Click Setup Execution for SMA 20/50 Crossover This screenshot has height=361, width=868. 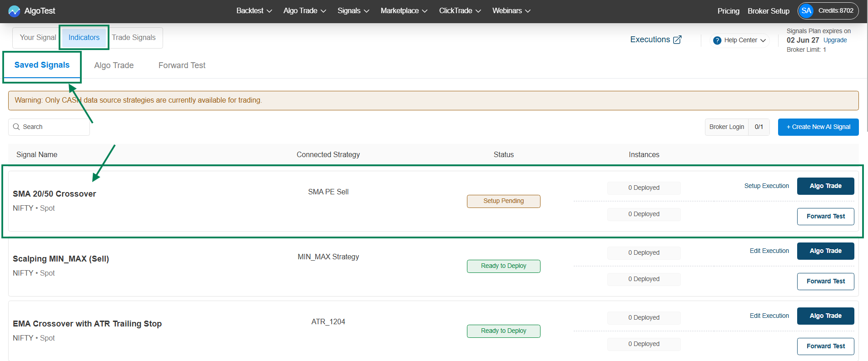click(x=766, y=186)
